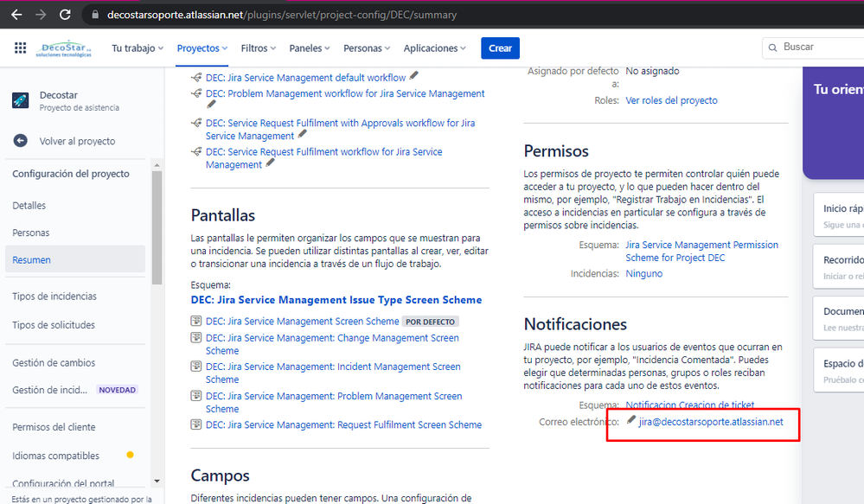Open DEC: Jira Service Management Screen Scheme link

coord(302,321)
